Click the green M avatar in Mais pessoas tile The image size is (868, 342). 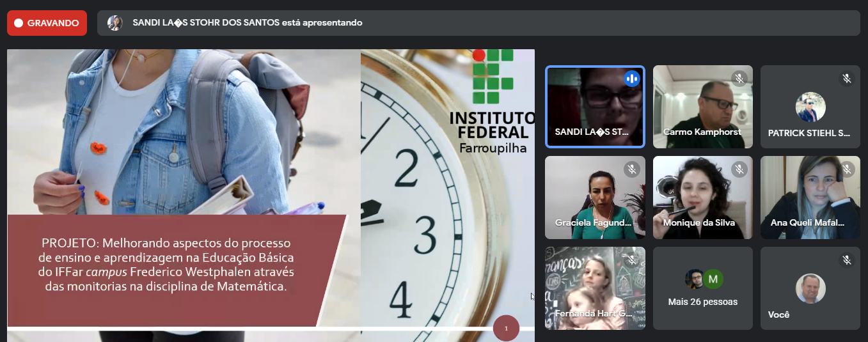pos(713,279)
